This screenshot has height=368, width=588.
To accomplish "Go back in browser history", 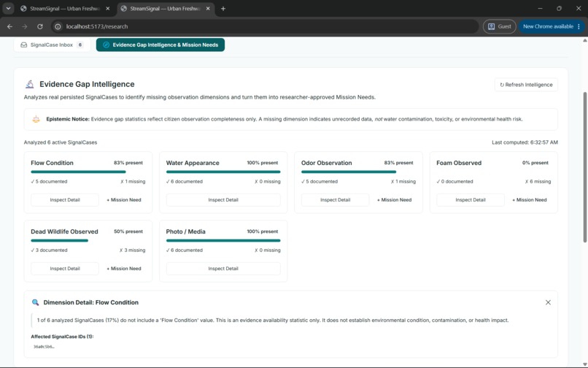I will point(9,27).
